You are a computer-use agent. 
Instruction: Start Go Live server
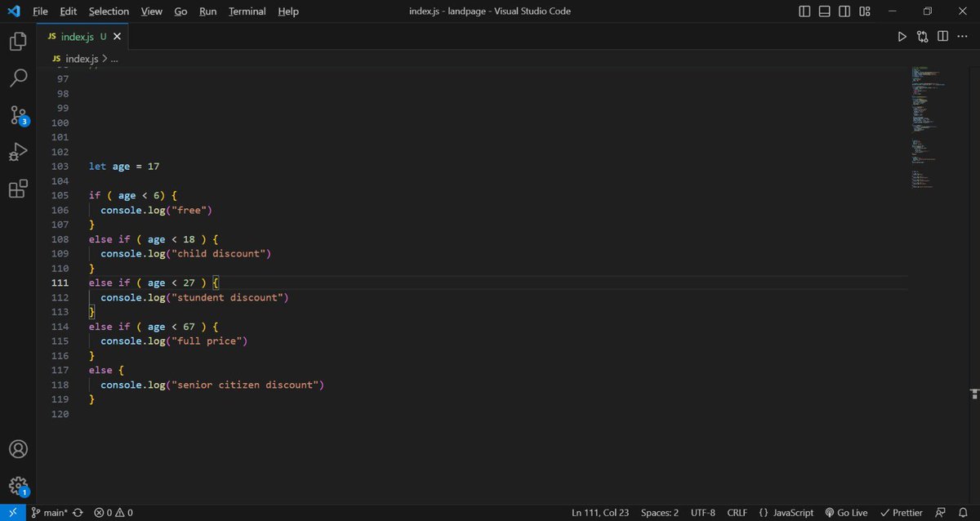point(846,513)
